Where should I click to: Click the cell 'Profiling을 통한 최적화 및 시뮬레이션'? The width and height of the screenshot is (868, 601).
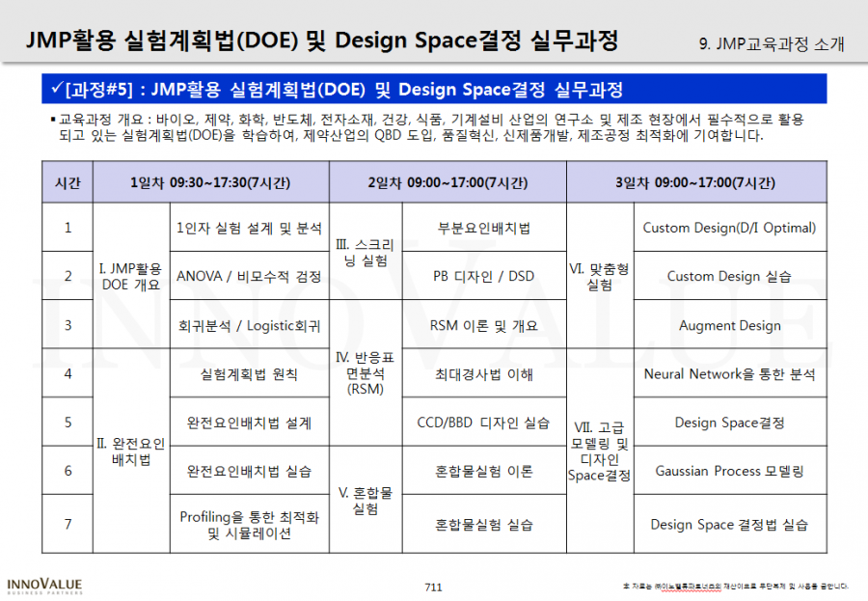click(249, 524)
